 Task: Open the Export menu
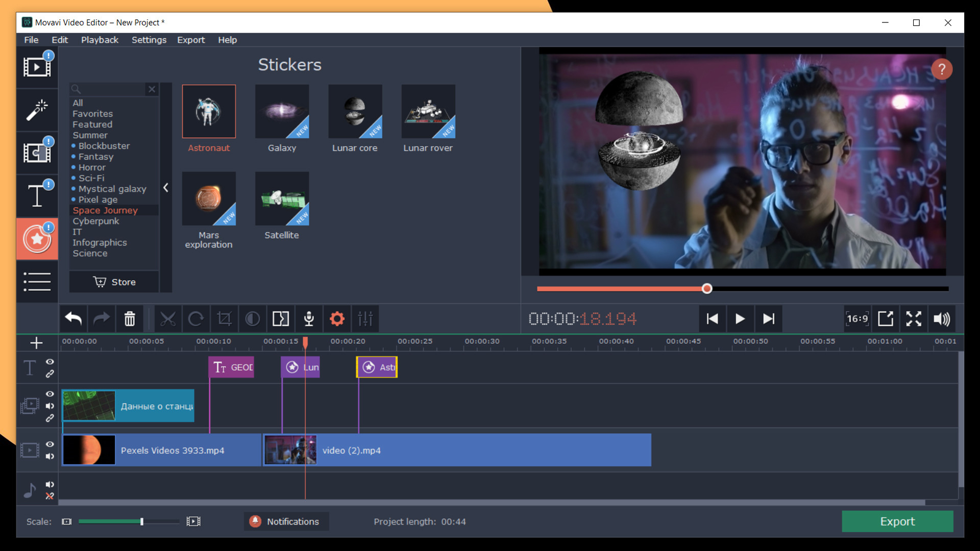point(191,40)
